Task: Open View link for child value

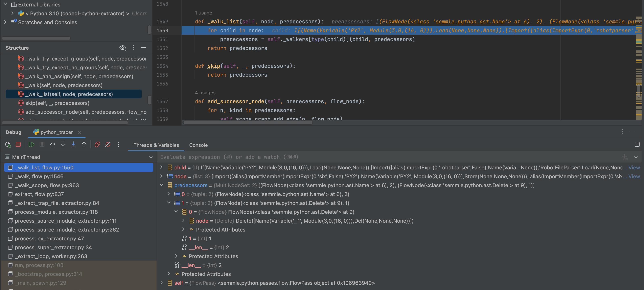Action: click(x=634, y=168)
